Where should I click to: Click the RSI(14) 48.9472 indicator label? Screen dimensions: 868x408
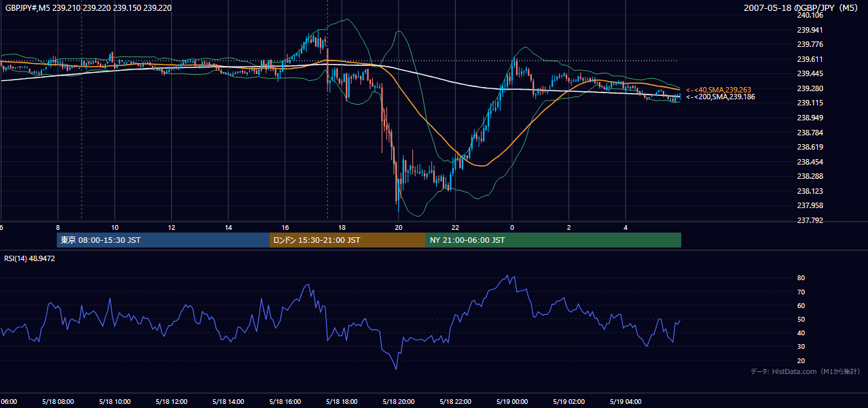[x=30, y=258]
